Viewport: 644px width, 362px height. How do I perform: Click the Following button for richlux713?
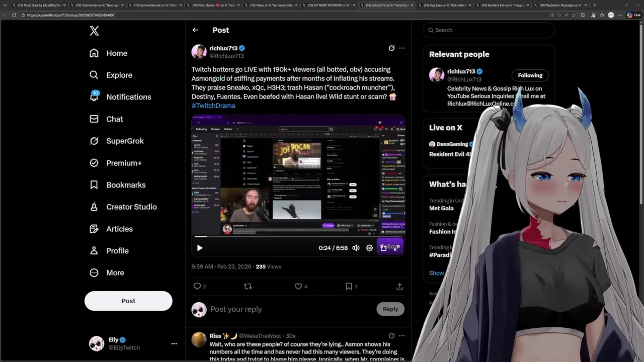pos(530,75)
